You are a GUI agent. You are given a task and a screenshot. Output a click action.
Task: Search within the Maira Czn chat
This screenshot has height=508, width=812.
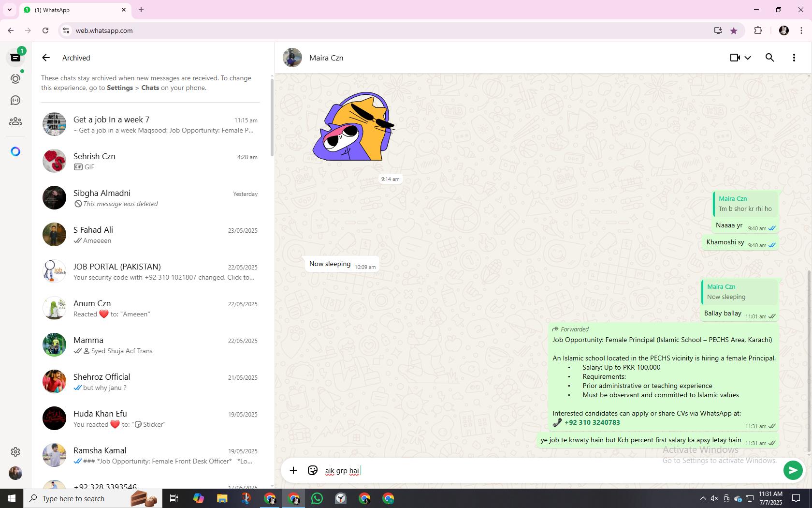pos(770,58)
